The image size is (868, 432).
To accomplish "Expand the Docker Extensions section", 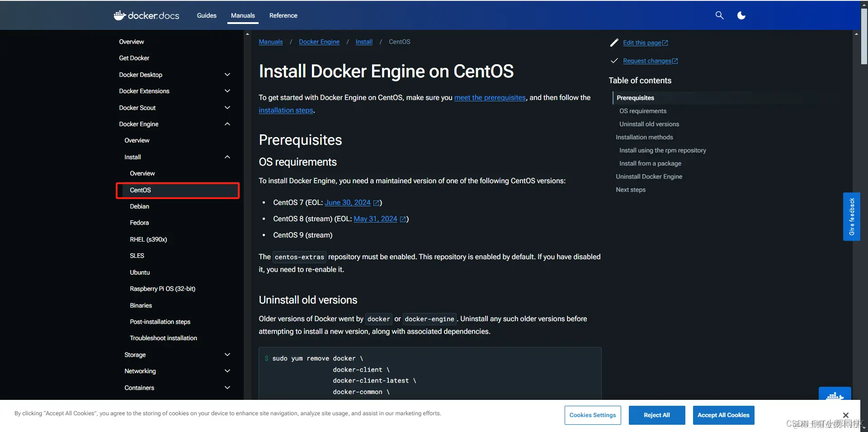I will pos(227,91).
